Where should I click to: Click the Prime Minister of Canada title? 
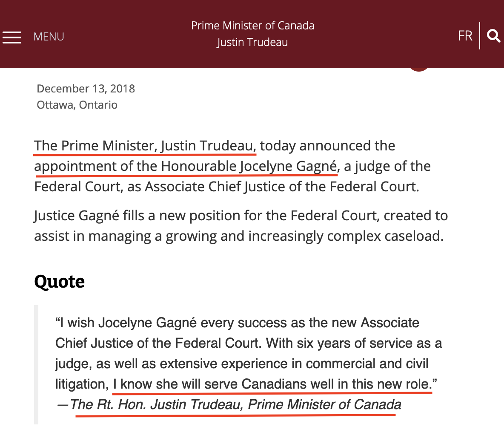coord(253,26)
